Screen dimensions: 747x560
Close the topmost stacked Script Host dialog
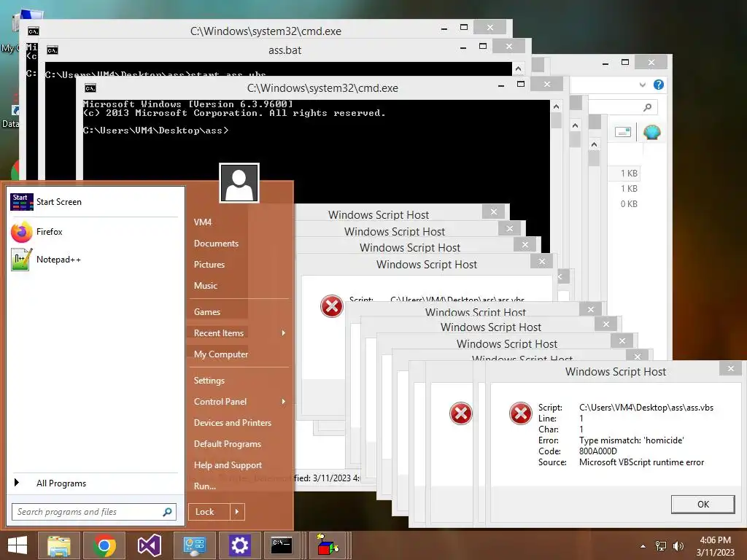click(494, 212)
